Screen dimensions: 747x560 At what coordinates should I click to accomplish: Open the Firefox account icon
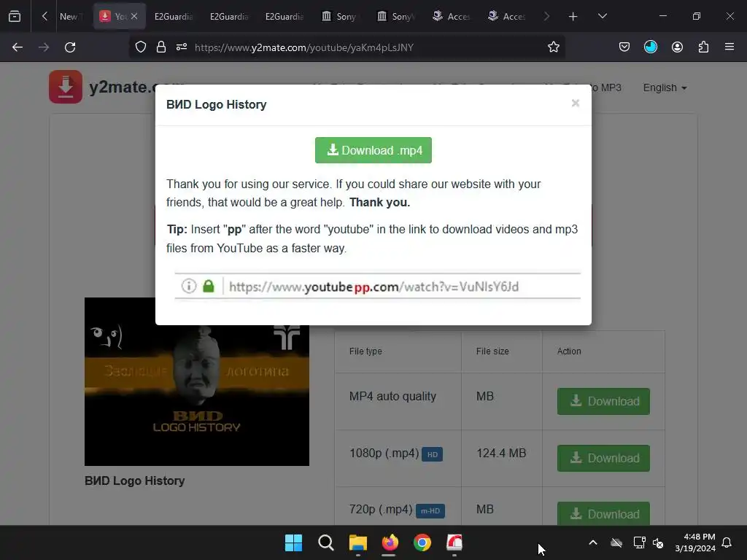tap(677, 47)
